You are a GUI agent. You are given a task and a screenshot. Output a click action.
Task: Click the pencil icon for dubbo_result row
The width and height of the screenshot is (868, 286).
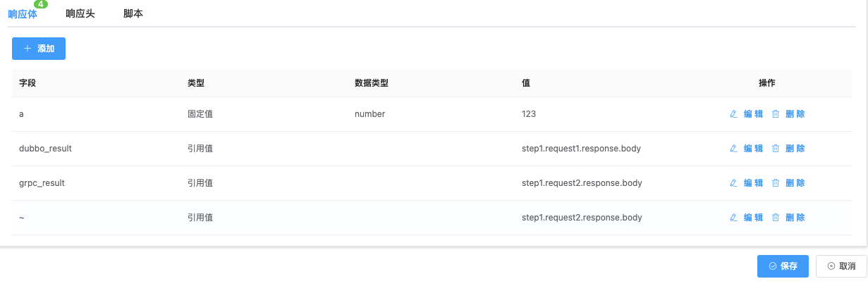click(x=733, y=149)
